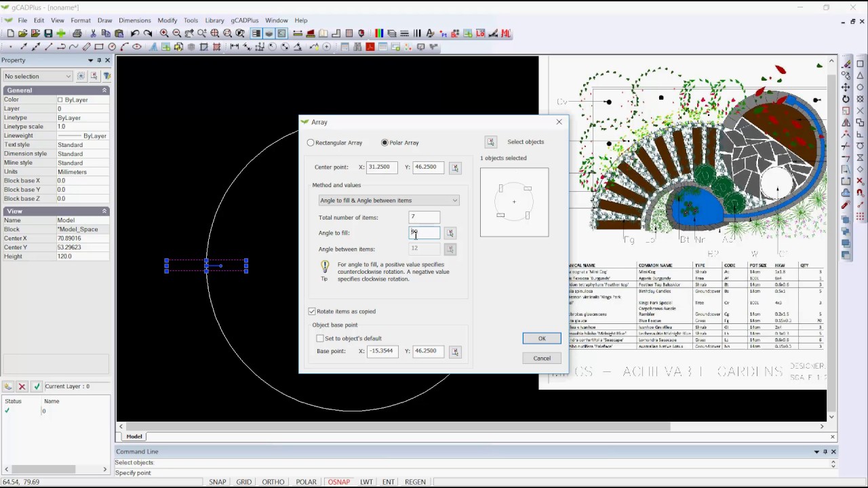The image size is (868, 488).
Task: Click the Undo arrow icon
Action: (x=135, y=33)
